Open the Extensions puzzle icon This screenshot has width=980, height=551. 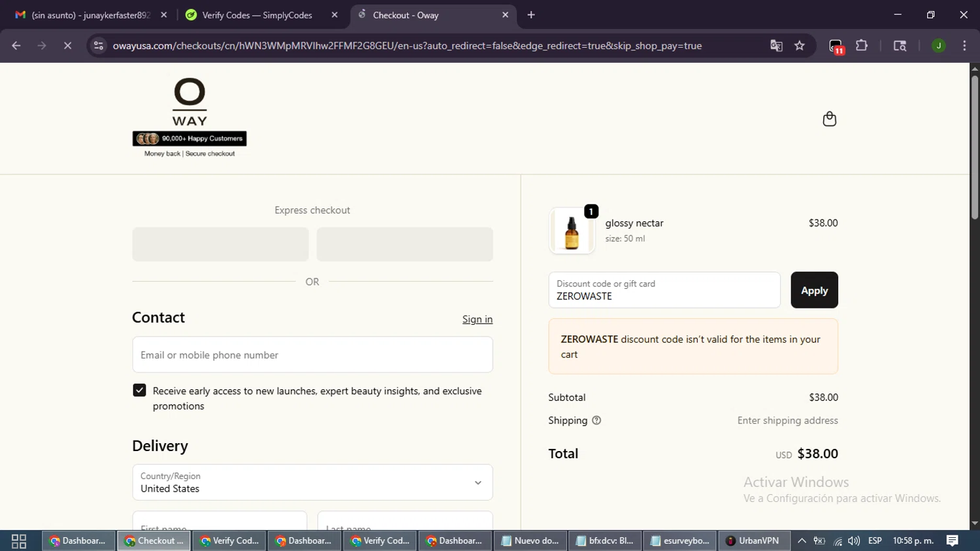(x=862, y=46)
